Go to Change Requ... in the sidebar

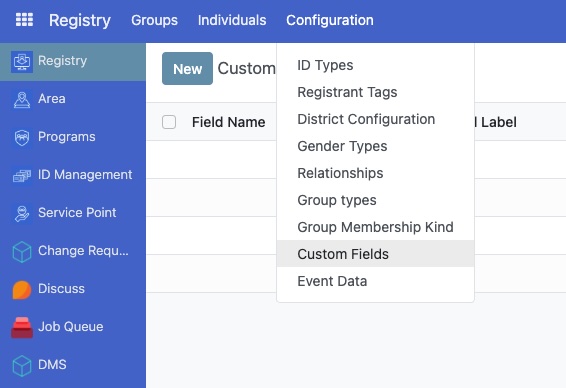click(83, 250)
